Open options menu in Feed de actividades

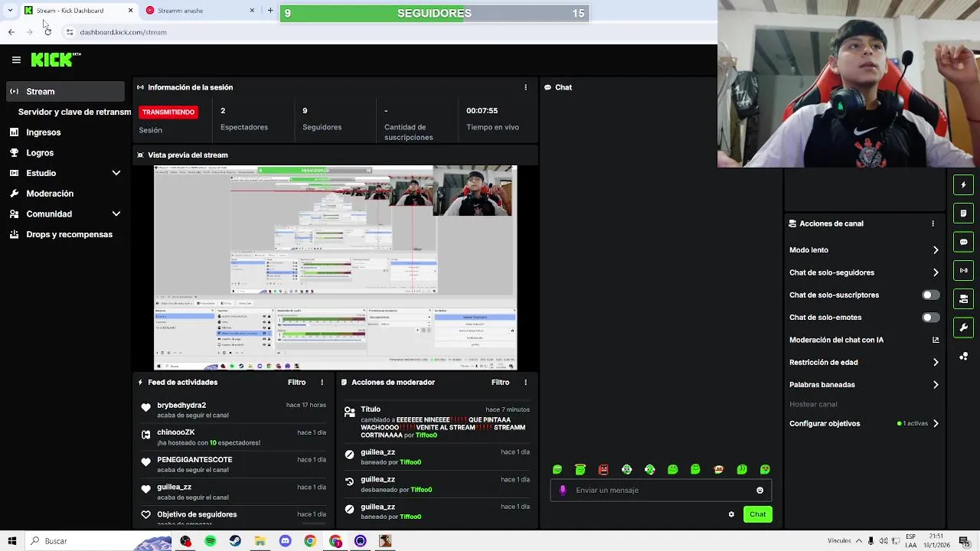click(322, 382)
